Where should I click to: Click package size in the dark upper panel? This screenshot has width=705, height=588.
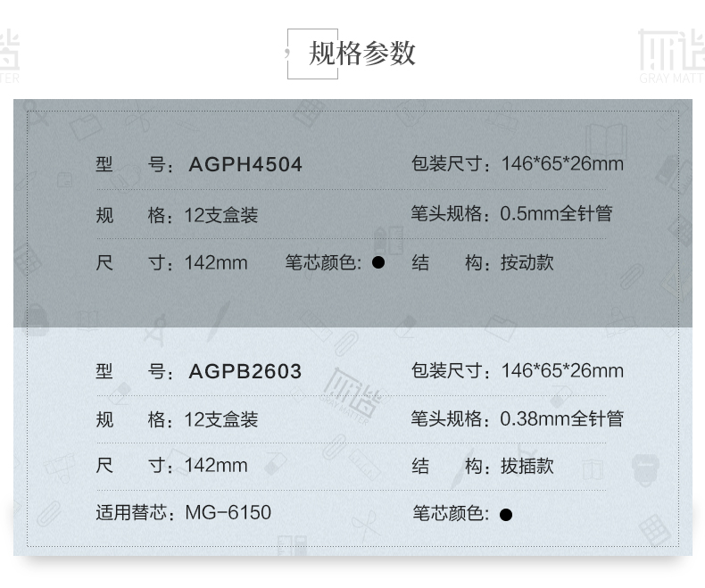coord(562,164)
